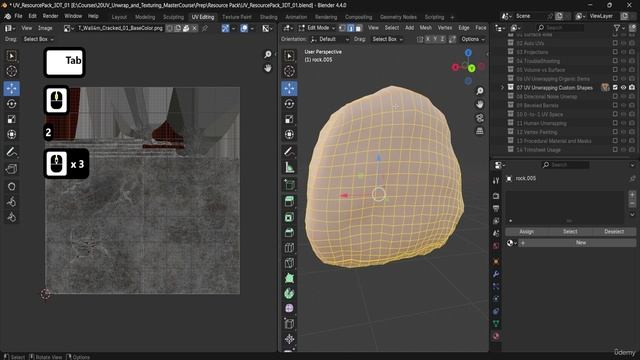This screenshot has width=640, height=360.
Task: Open the Tool properties tab
Action: coord(496,181)
